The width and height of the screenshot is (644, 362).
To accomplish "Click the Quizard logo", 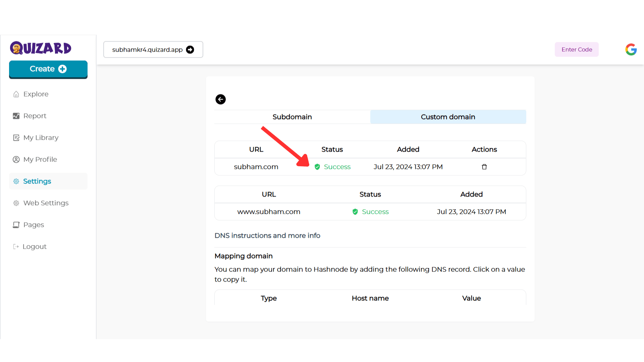I will tap(41, 48).
